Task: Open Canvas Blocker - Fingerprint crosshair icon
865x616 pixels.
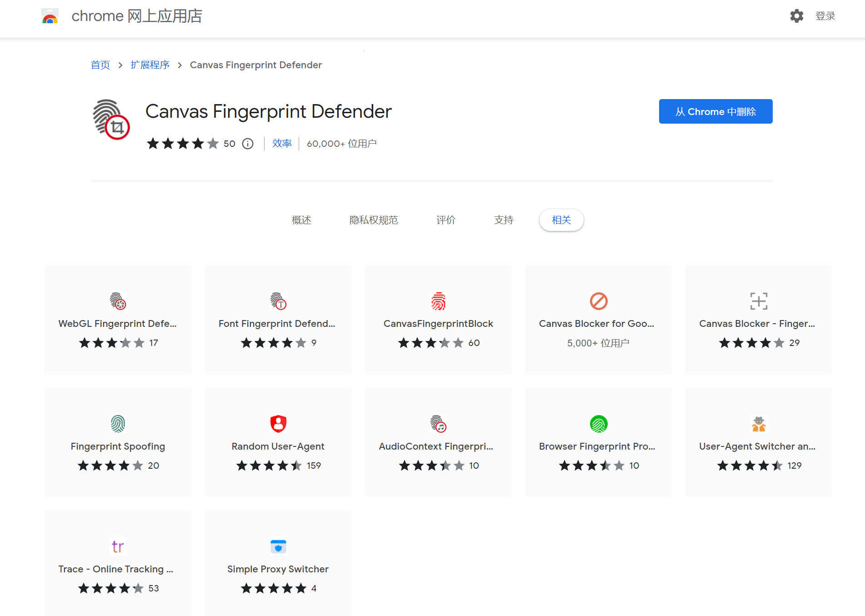Action: coord(759,301)
